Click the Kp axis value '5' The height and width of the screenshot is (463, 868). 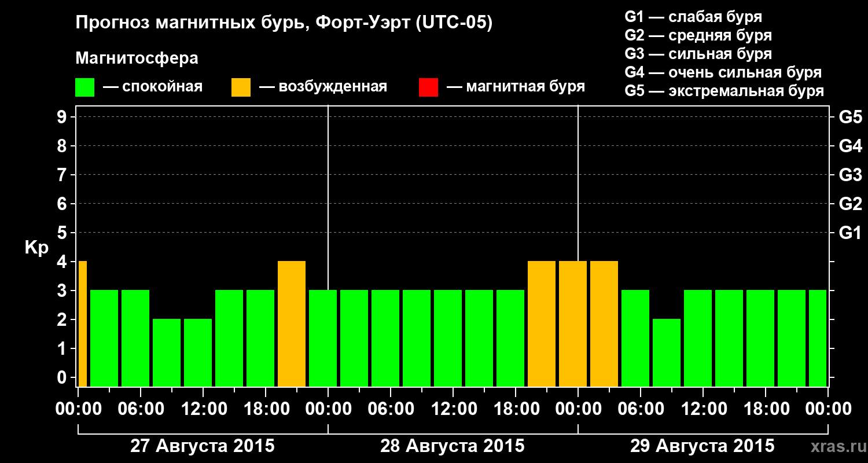pos(63,233)
